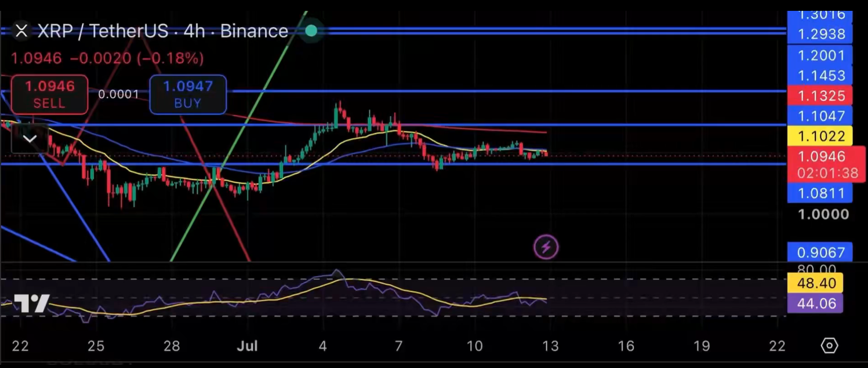
Task: Close the XRP / TetherUS symbol header
Action: click(21, 31)
